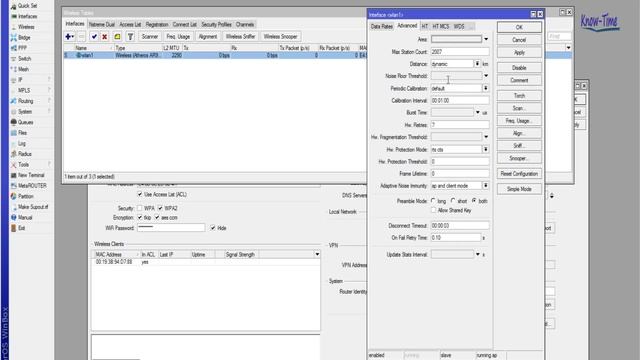
Task: Click the Simple Mode button
Action: (519, 189)
